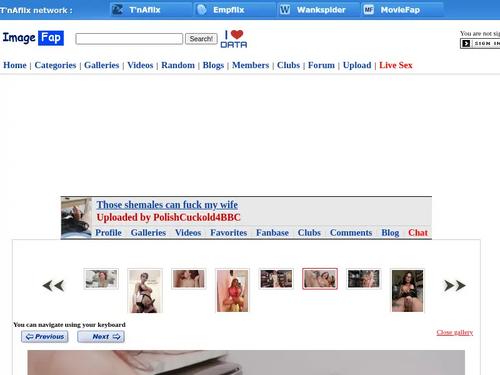The height and width of the screenshot is (375, 500).
Task: Click the Sign In arrow icon
Action: coord(466,43)
